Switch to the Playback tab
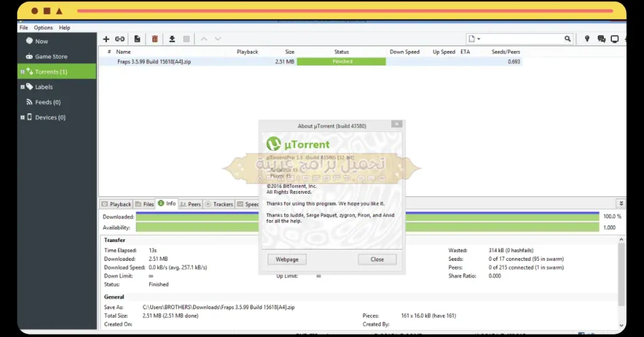The height and width of the screenshot is (337, 644). (x=116, y=204)
